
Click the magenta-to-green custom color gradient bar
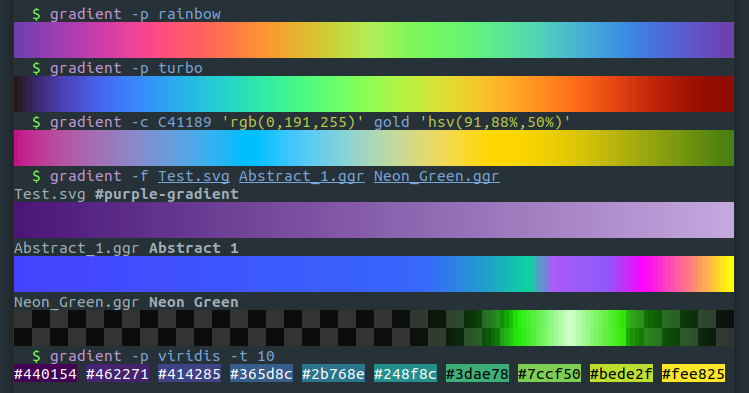[x=374, y=148]
